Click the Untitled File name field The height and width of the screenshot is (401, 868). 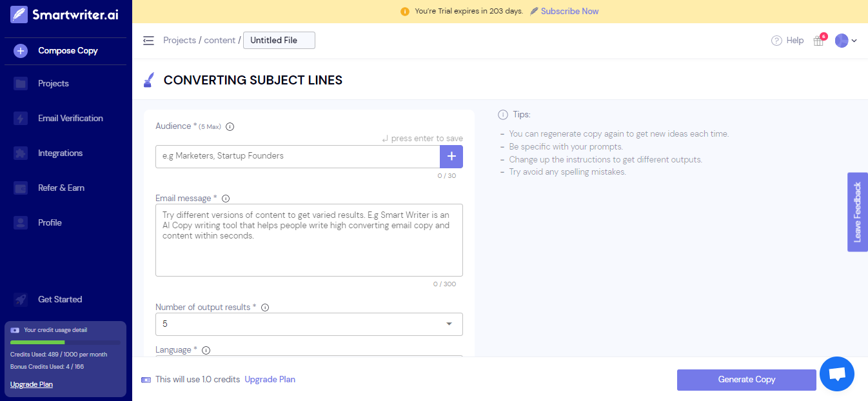tap(279, 40)
